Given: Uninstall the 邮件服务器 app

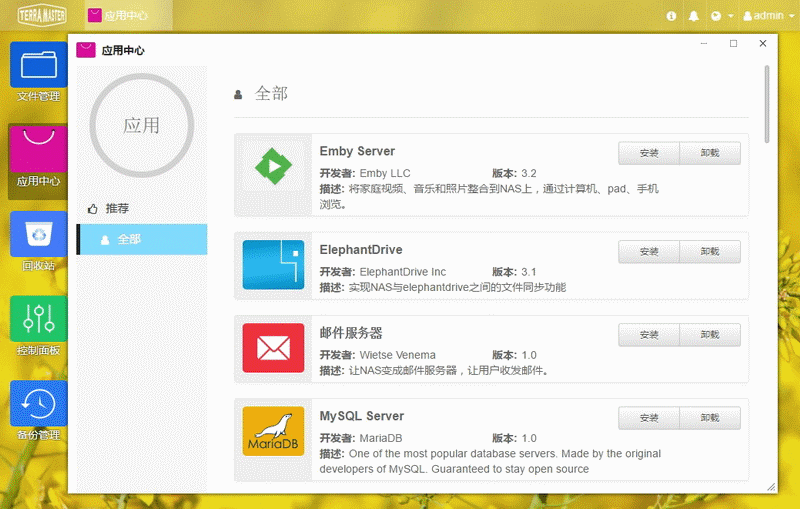Looking at the screenshot, I should pos(710,335).
